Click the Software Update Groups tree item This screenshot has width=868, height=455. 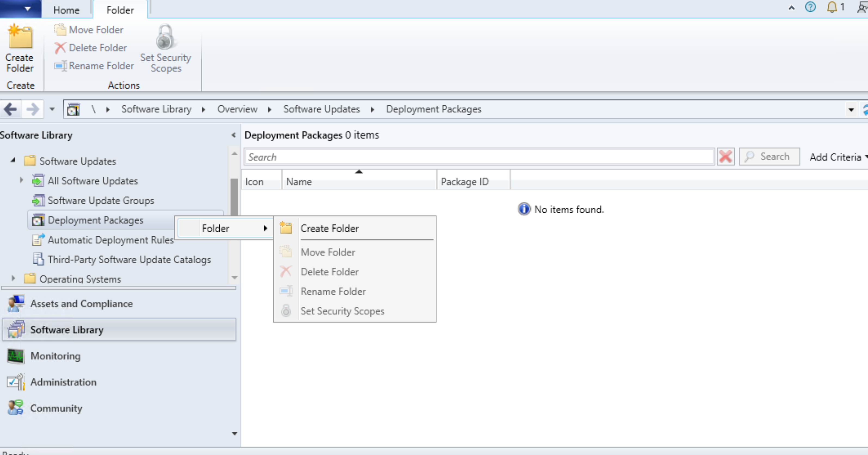[101, 200]
